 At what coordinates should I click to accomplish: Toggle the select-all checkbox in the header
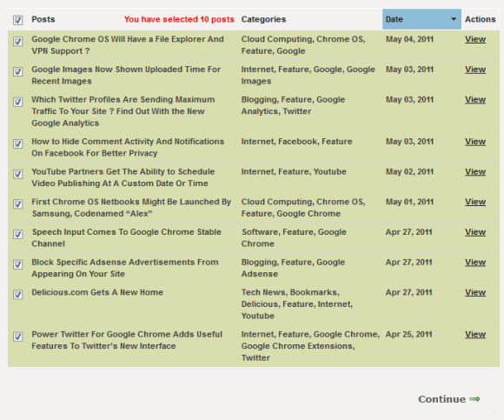(18, 20)
